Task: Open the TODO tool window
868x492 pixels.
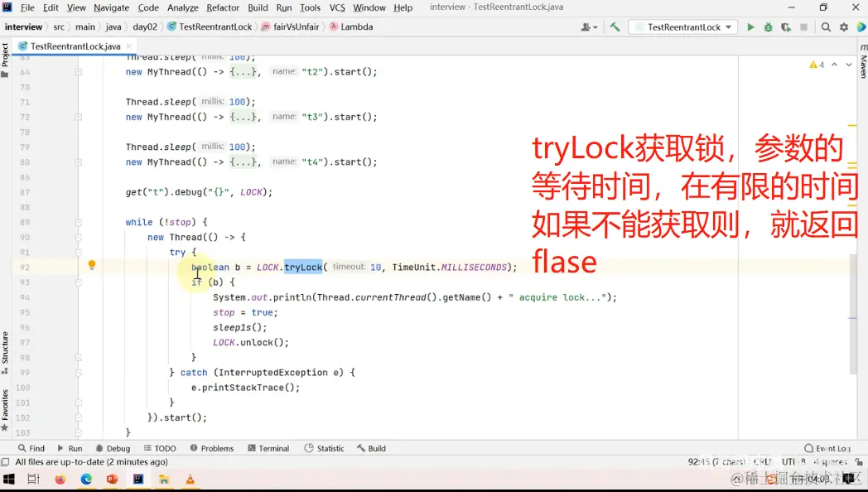Action: (x=160, y=448)
